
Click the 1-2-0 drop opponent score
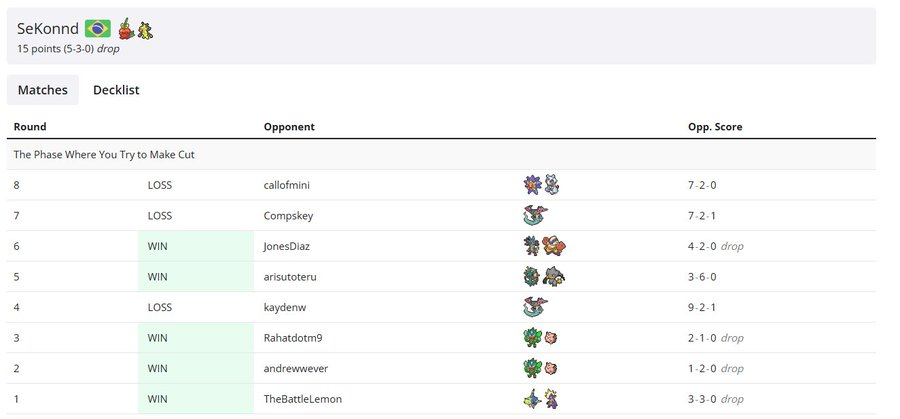(x=716, y=368)
